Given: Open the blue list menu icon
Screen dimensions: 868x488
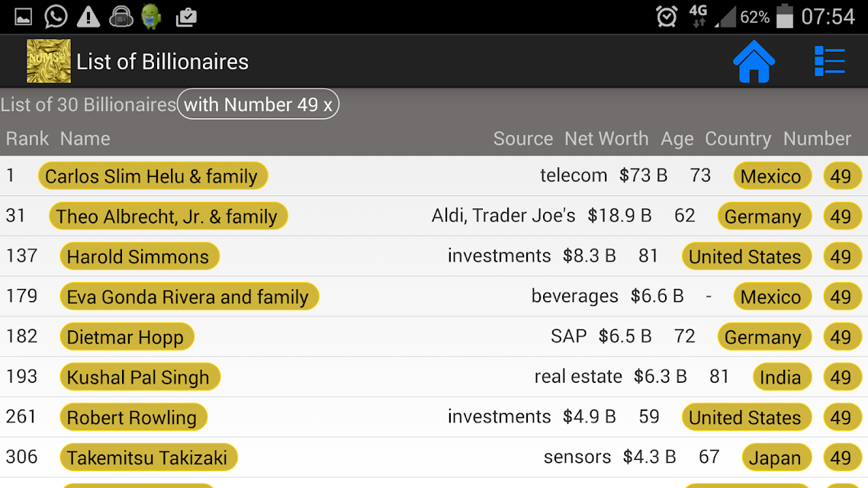Looking at the screenshot, I should tap(829, 61).
